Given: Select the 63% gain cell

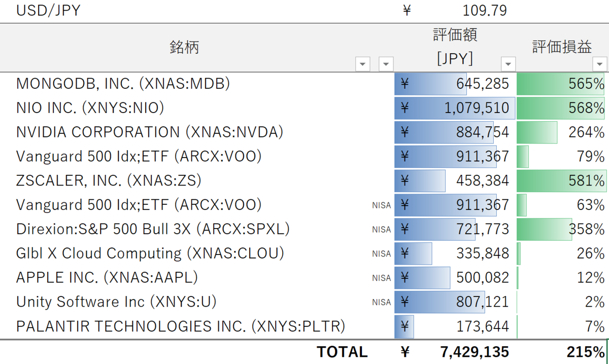Looking at the screenshot, I should coord(562,205).
